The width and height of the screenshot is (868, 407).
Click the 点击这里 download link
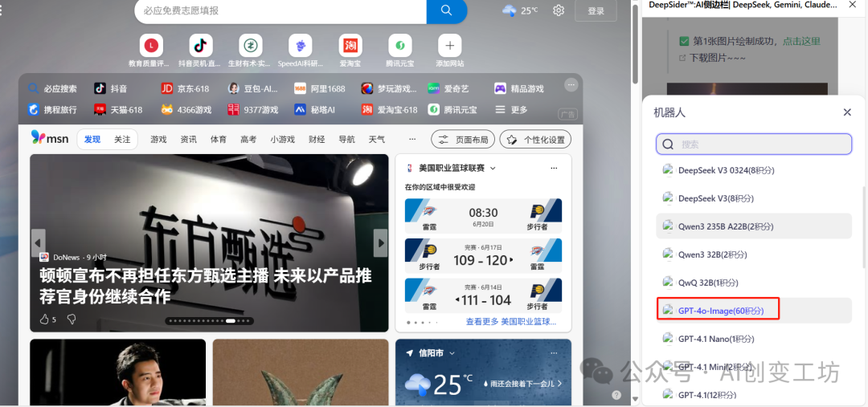pyautogui.click(x=801, y=41)
